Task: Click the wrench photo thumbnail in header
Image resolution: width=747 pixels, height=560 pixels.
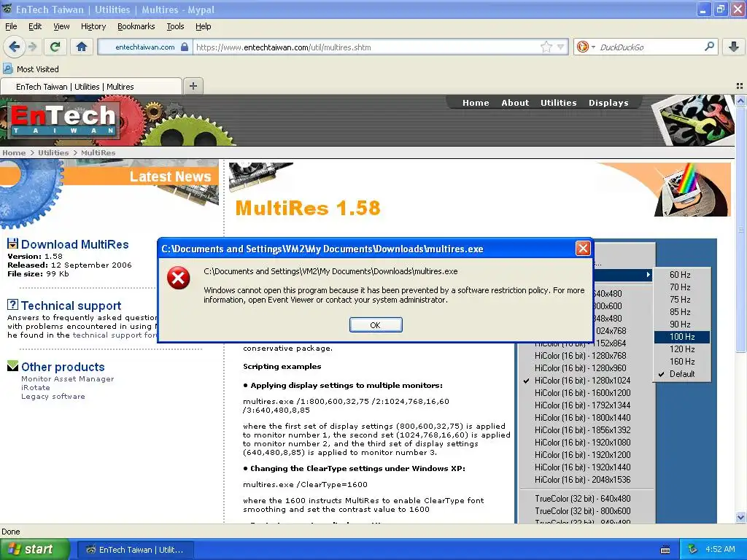Action: coord(693,120)
